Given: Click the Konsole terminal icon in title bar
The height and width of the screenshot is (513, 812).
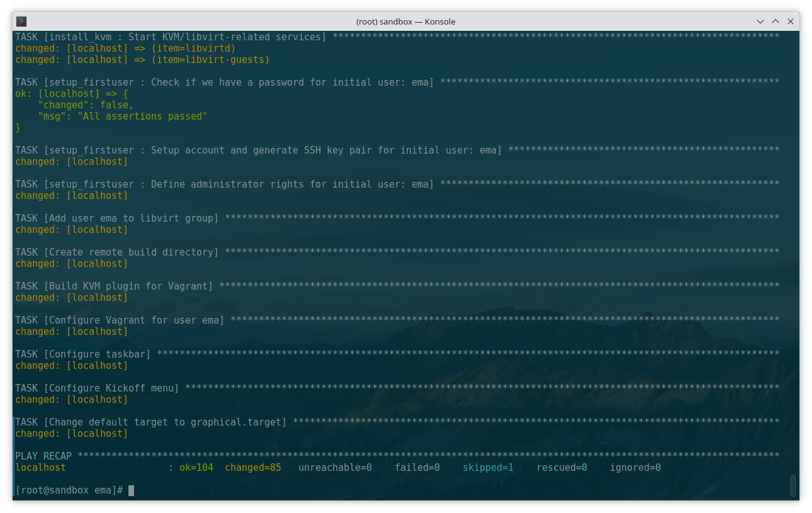Looking at the screenshot, I should pos(21,21).
